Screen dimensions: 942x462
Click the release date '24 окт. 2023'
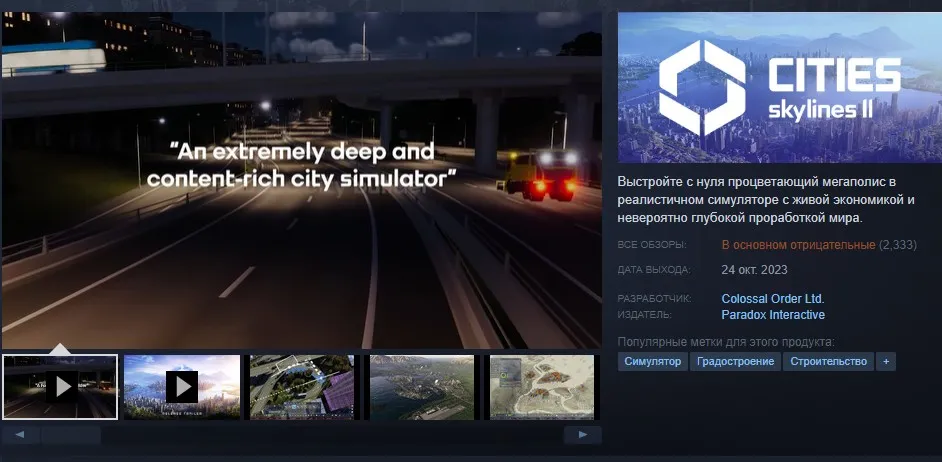coord(754,270)
